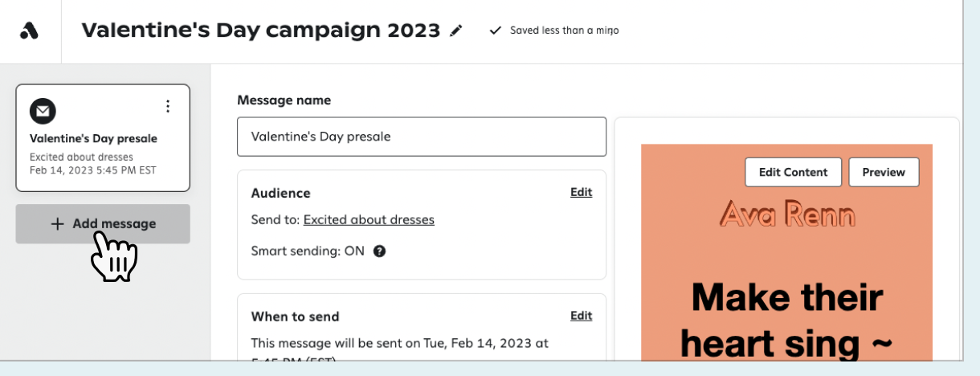Click the Ava Renn logo in email preview
The width and height of the screenshot is (980, 376).
point(787,215)
